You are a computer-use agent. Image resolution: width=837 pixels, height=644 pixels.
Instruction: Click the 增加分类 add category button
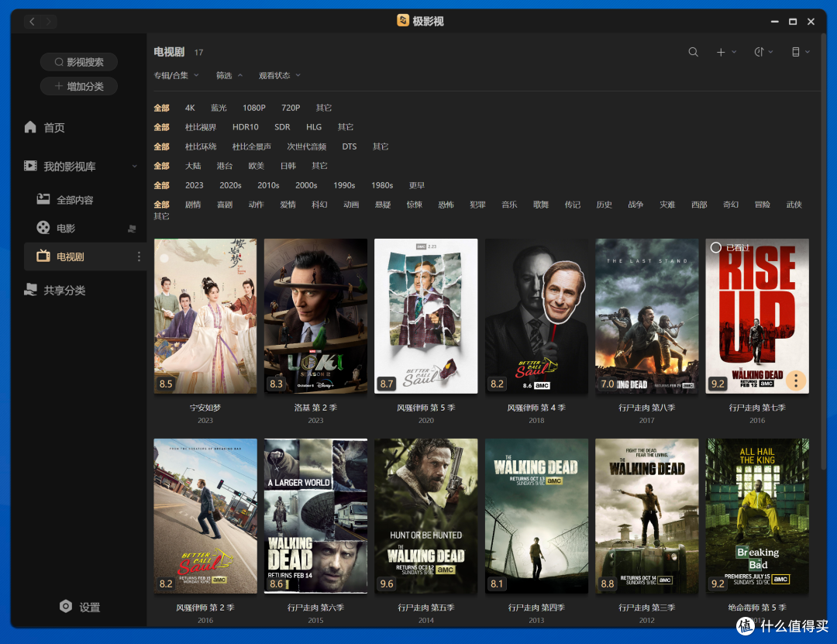(x=79, y=86)
